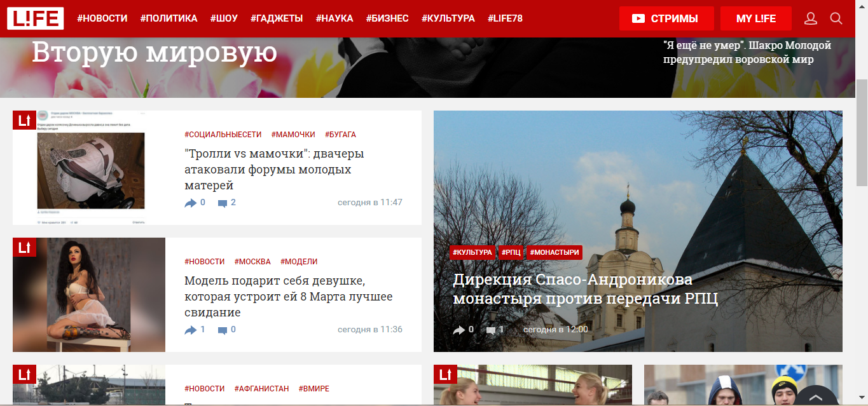Click the 'сегодня в 12:00' timestamp
The image size is (868, 406).
click(x=556, y=330)
